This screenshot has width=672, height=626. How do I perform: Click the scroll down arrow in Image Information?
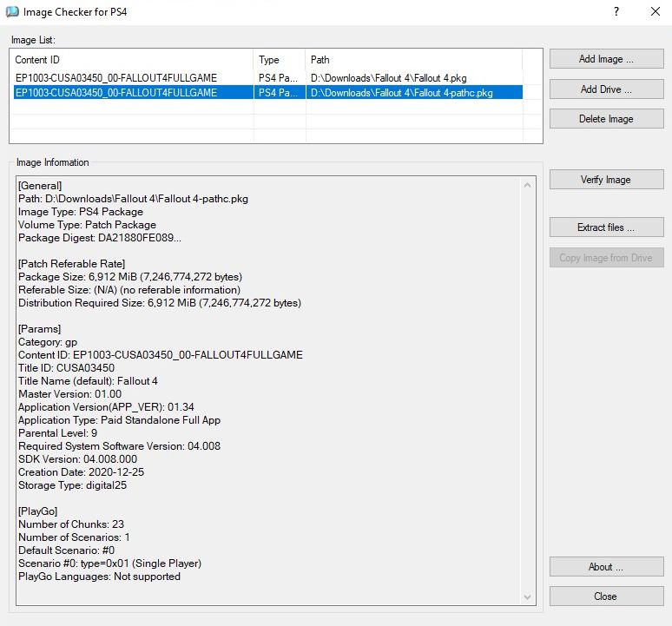528,596
